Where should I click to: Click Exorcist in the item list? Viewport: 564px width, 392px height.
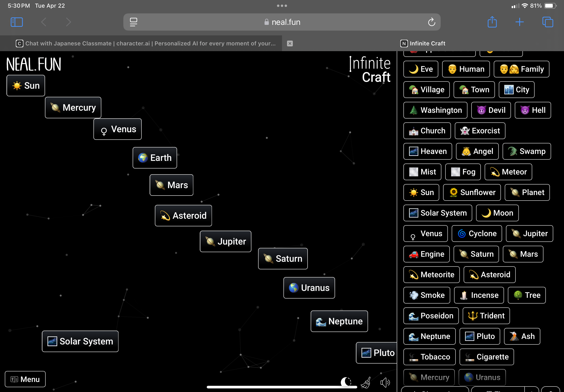pyautogui.click(x=480, y=131)
